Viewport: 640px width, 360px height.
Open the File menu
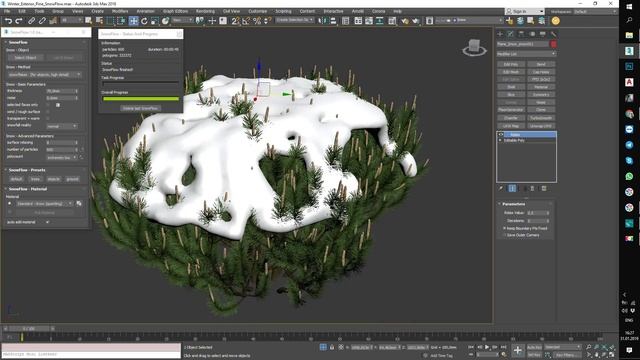7,11
